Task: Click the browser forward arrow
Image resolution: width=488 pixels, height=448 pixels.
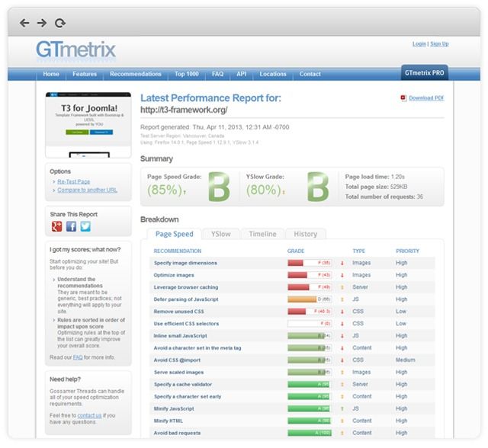Action: click(x=42, y=23)
